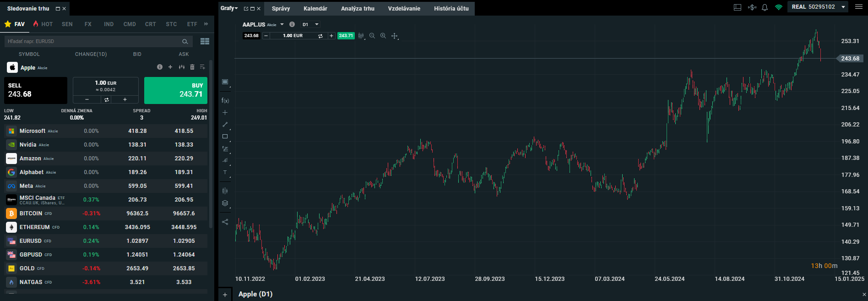Toggle volume unit in Apple order box
The image size is (868, 301).
tap(106, 99)
